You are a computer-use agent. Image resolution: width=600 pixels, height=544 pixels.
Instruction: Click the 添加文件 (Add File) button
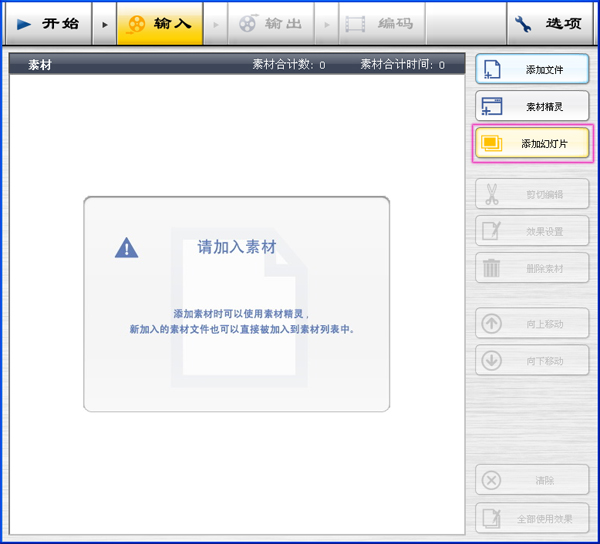[x=532, y=69]
